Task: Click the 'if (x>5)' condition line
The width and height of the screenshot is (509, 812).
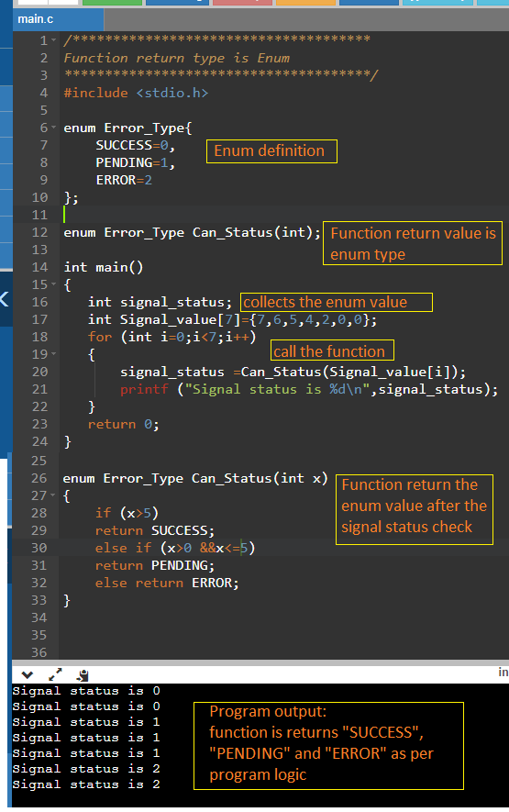Action: click(x=127, y=513)
